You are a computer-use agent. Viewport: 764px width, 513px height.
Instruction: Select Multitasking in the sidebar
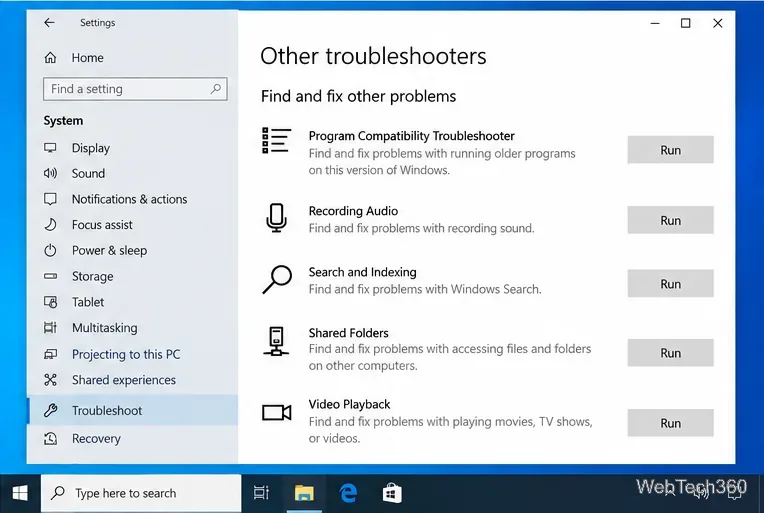tap(104, 328)
